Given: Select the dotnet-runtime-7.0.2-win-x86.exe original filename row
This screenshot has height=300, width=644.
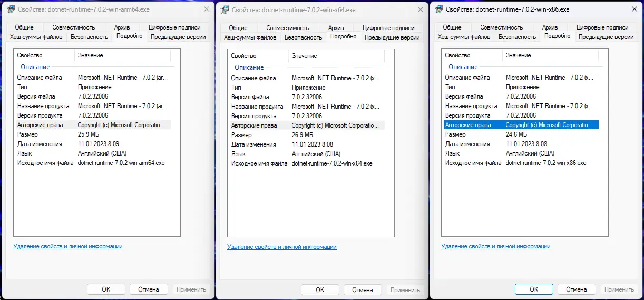Looking at the screenshot, I should [x=546, y=163].
